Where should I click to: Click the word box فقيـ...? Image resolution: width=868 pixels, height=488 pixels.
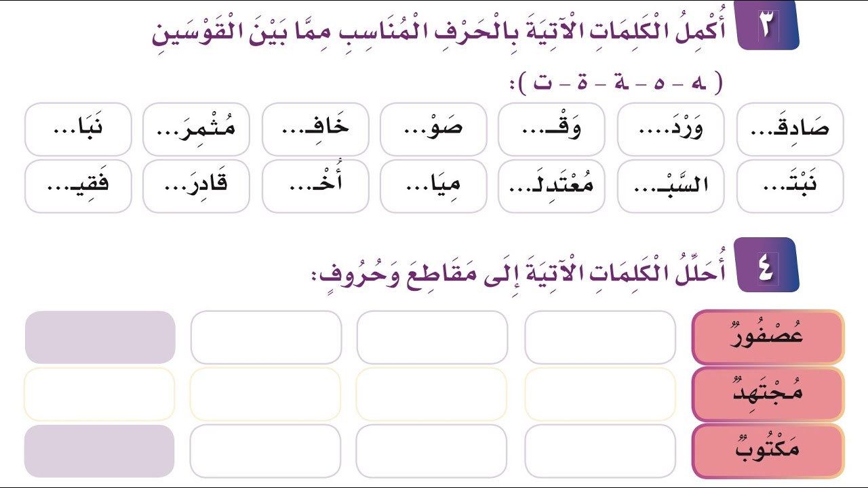click(78, 186)
